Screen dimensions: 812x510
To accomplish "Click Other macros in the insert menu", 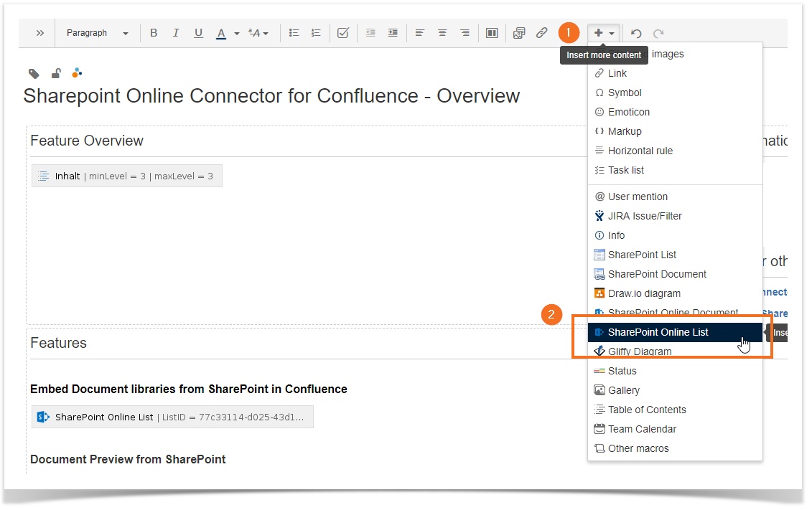I will [638, 448].
